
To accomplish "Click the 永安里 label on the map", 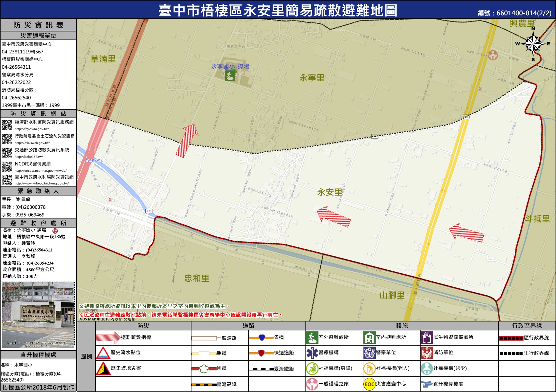I will [x=330, y=192].
